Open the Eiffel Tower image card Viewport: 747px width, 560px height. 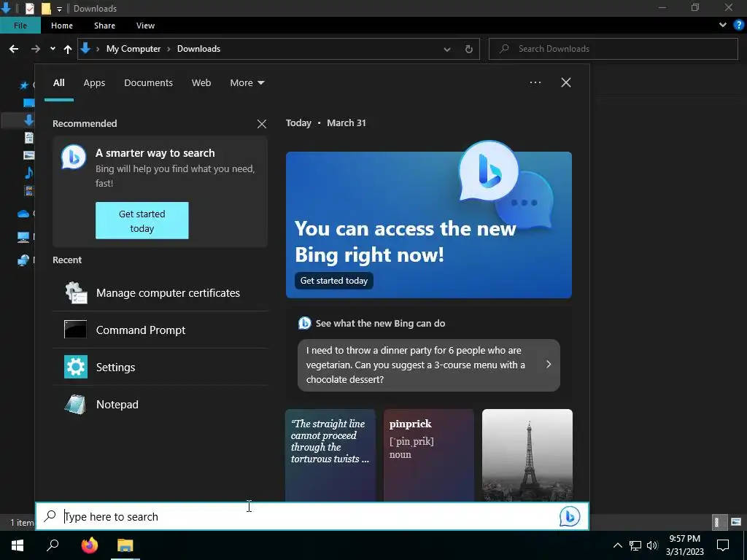click(527, 455)
